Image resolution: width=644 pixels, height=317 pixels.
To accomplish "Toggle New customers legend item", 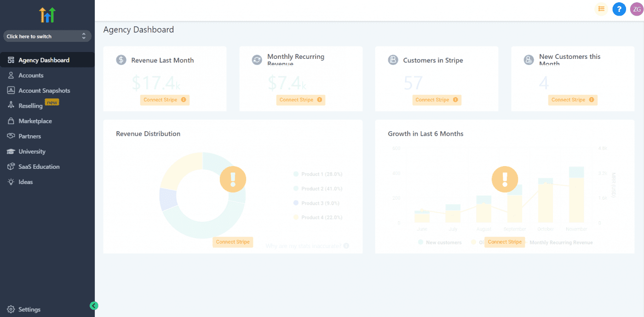I will coord(440,242).
